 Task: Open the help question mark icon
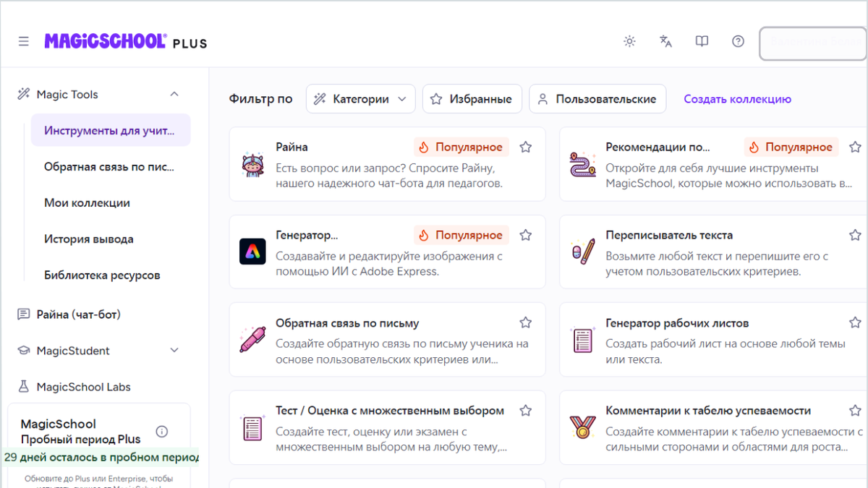[x=738, y=41]
